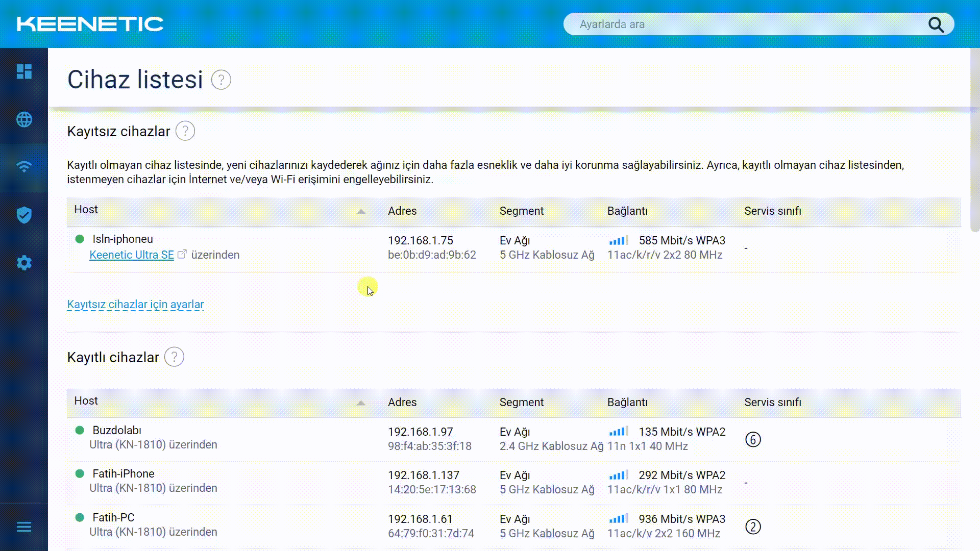Viewport: 980px width, 551px height.
Task: Open the Internet globe icon in sidebar
Action: click(24, 119)
